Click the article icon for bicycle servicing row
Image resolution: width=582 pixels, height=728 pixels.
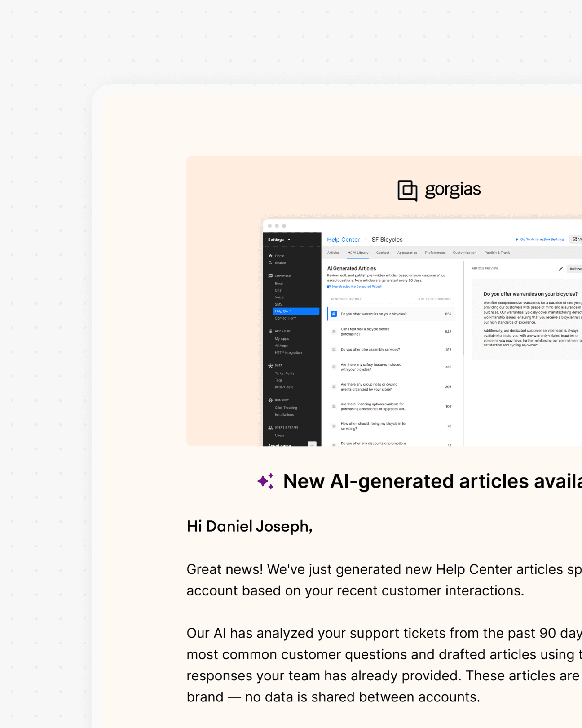click(334, 426)
